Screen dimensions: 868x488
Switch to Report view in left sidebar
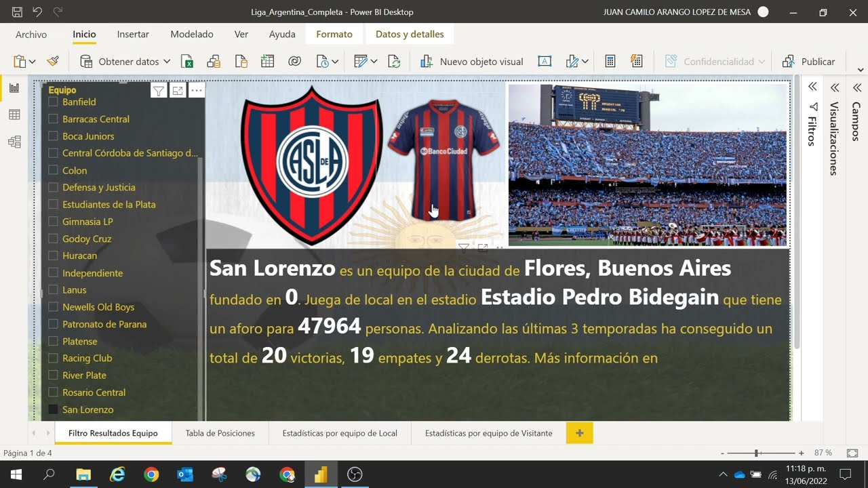14,87
